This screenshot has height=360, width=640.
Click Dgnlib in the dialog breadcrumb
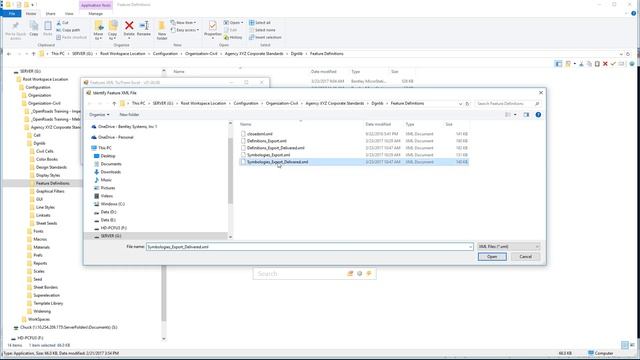377,104
